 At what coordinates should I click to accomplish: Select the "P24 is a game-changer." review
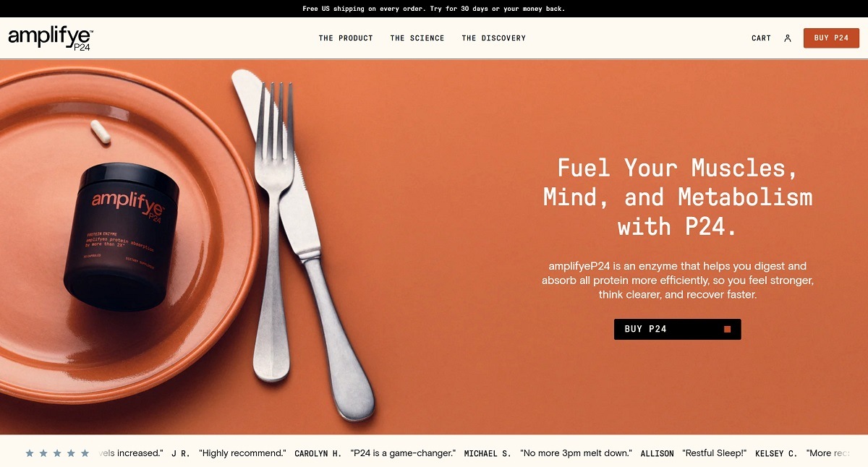404,453
